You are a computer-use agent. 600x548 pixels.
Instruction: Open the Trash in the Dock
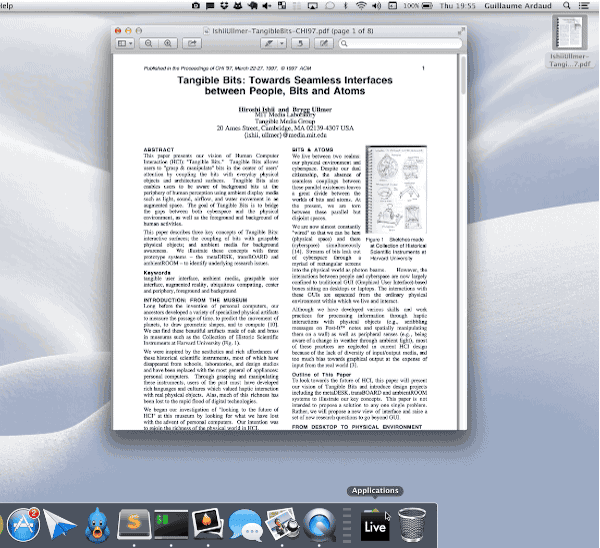pos(412,525)
